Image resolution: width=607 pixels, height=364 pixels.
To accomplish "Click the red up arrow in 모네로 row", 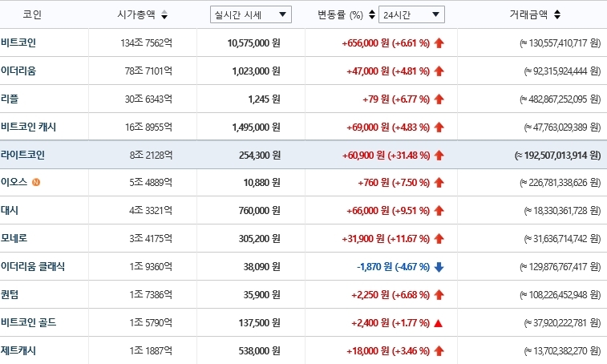I will (x=439, y=239).
